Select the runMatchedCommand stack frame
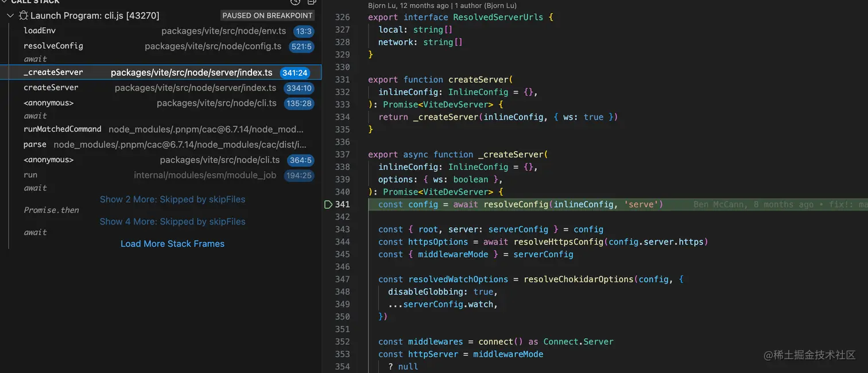 [x=161, y=130]
